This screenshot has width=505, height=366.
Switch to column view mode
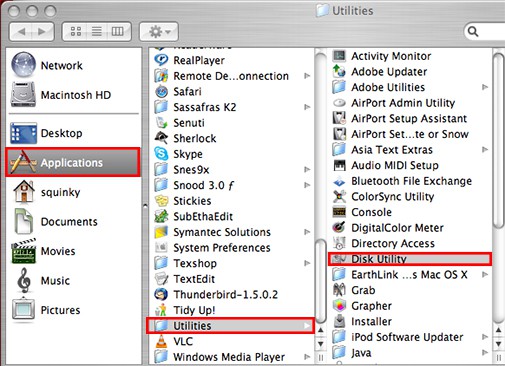click(x=118, y=32)
